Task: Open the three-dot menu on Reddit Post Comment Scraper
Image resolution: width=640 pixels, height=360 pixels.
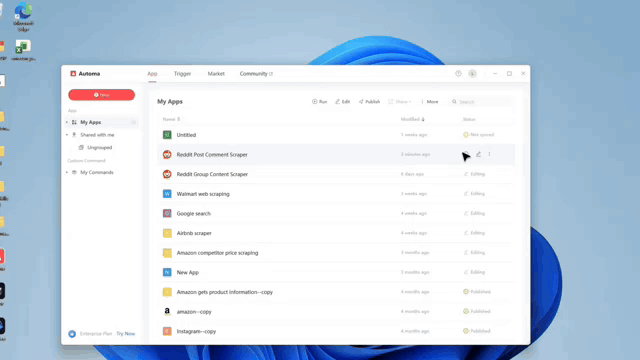Action: [489, 154]
